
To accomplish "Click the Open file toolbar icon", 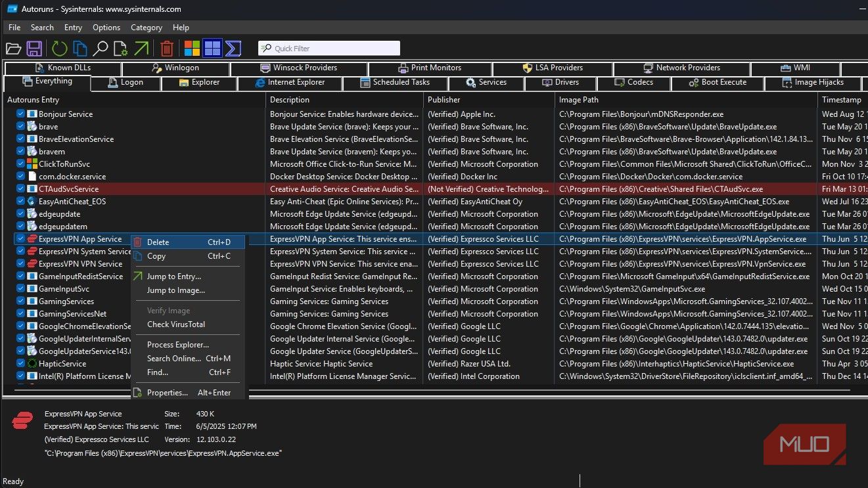I will [13, 49].
